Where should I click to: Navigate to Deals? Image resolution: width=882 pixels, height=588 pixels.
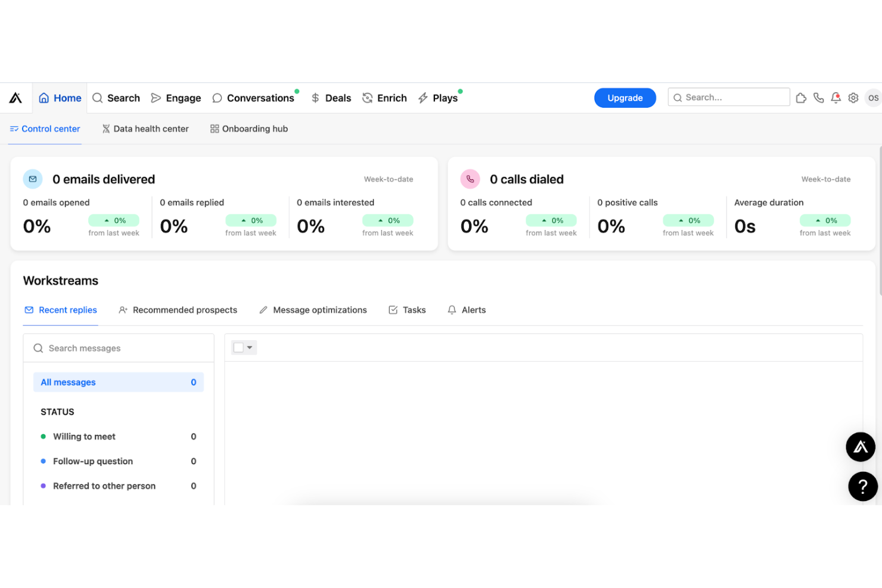coord(331,98)
